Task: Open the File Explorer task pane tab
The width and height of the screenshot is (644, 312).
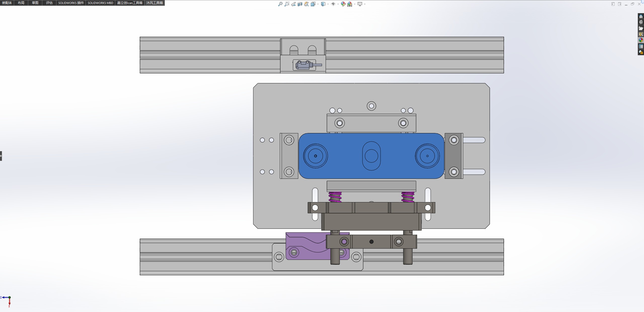Action: (x=641, y=28)
